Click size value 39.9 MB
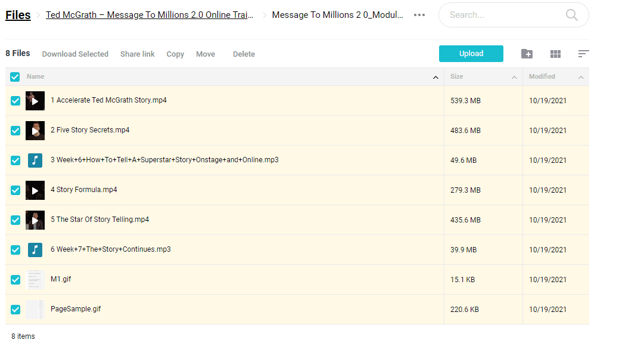This screenshot has height=346, width=644. [463, 250]
